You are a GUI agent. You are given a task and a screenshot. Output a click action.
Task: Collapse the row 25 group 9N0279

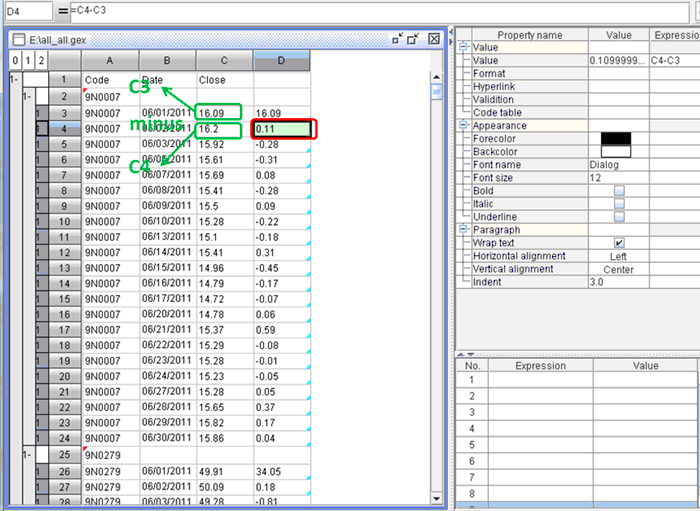point(26,454)
